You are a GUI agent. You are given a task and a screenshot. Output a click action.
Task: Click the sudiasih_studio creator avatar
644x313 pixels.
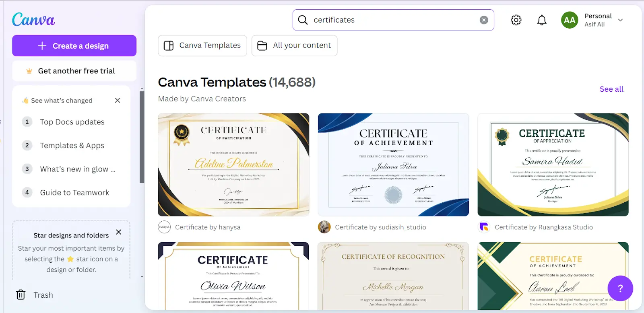point(324,227)
